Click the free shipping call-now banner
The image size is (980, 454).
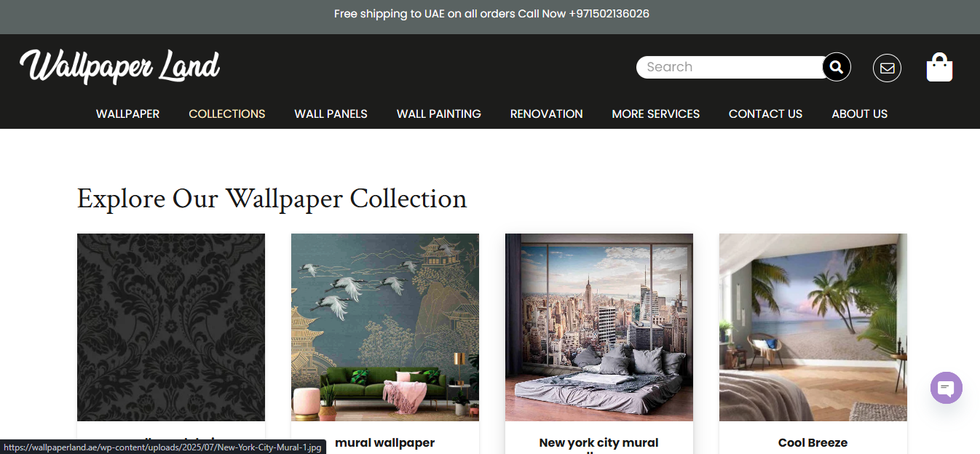pyautogui.click(x=491, y=14)
